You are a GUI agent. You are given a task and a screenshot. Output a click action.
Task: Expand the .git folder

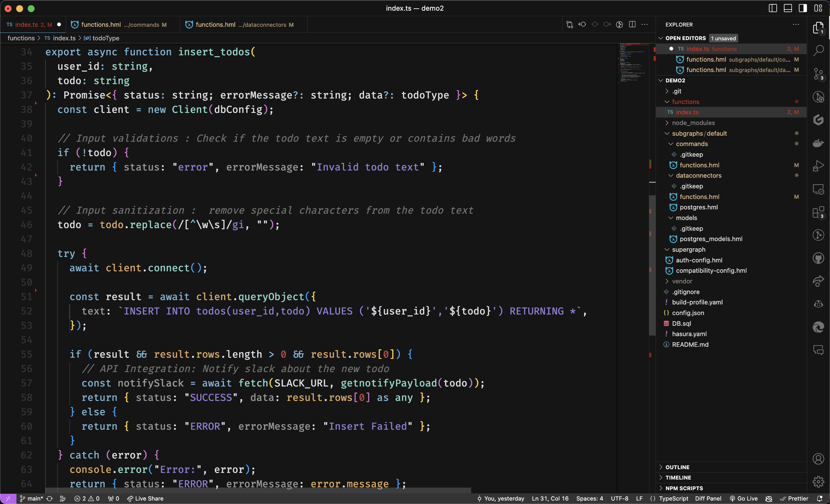tap(676, 91)
